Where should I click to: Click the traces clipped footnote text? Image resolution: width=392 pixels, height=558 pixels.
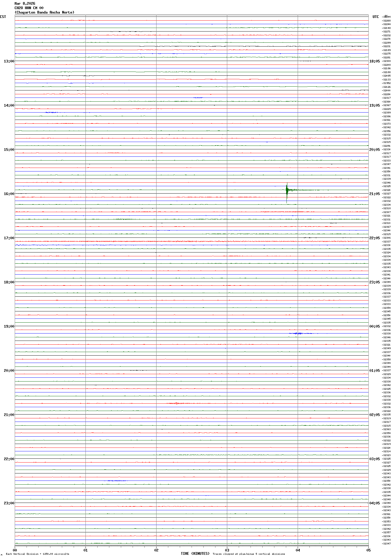(249, 554)
